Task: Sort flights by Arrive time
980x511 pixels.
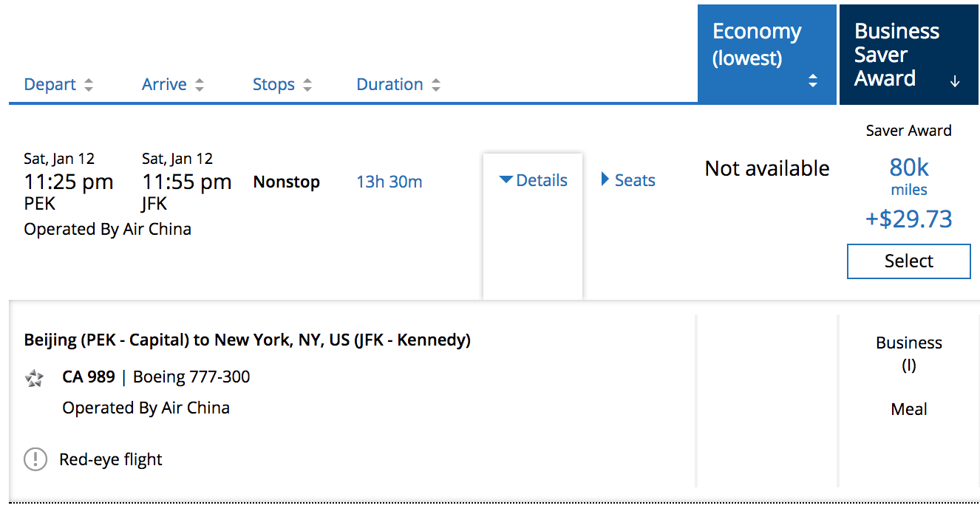Action: tap(164, 85)
